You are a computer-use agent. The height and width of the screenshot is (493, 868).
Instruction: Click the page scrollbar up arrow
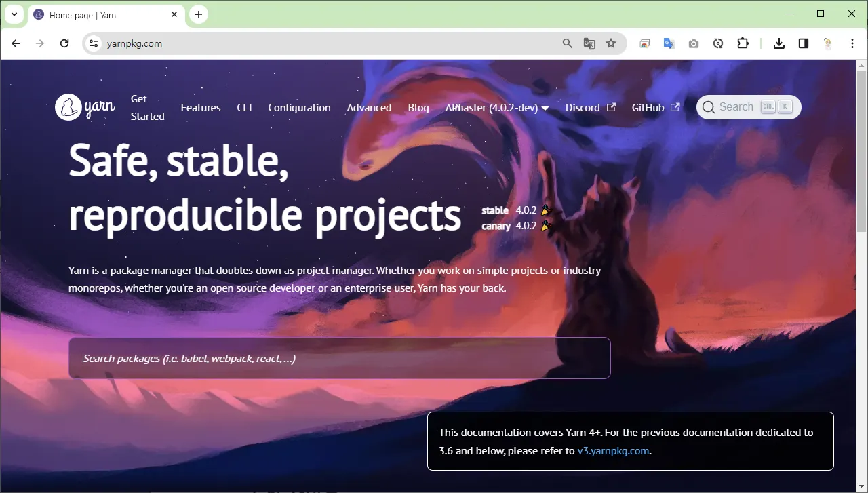tap(862, 66)
